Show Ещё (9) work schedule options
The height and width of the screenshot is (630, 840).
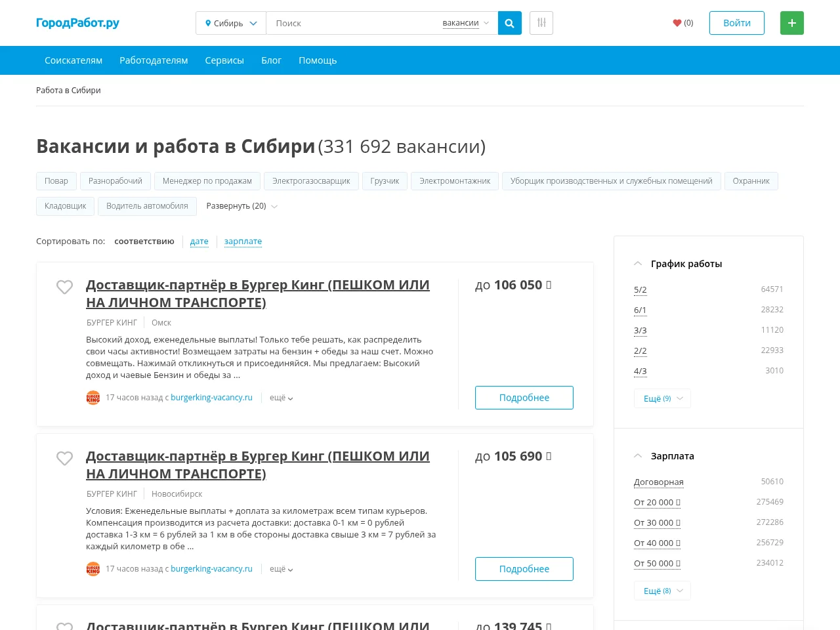click(662, 398)
